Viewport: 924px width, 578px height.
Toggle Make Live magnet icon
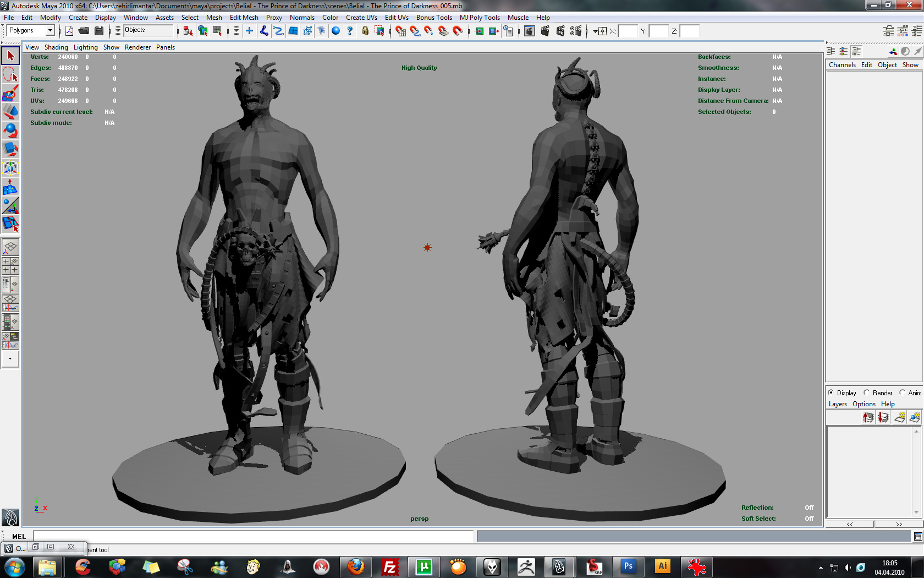coord(458,31)
